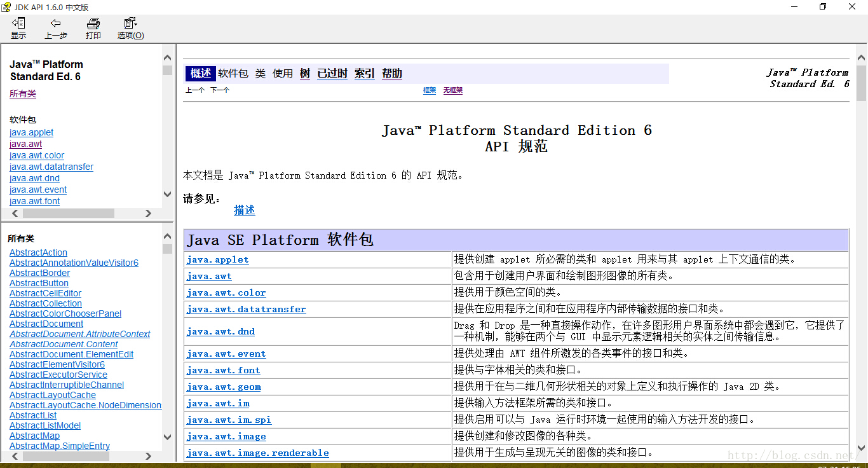Open the AbstractListModel class link
The height and width of the screenshot is (468, 868).
[x=45, y=425]
